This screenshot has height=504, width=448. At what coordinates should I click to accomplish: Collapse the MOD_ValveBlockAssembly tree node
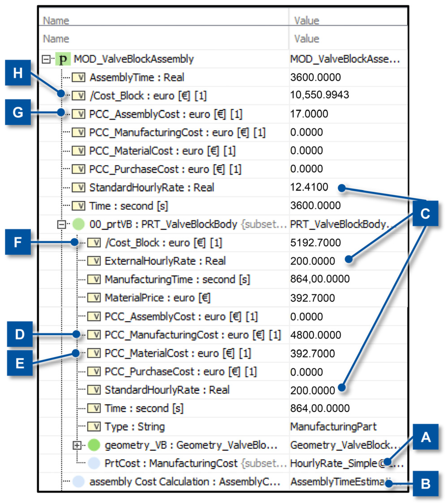(46, 59)
